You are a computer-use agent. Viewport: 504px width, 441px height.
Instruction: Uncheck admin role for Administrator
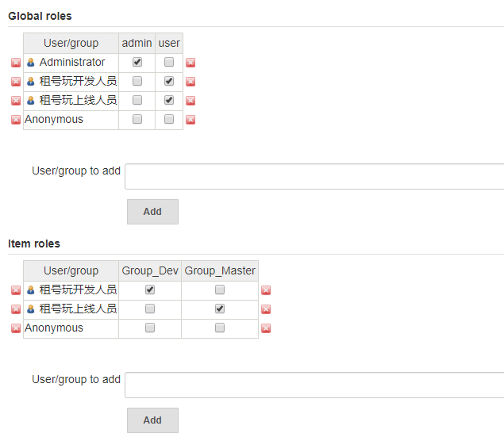[x=137, y=62]
